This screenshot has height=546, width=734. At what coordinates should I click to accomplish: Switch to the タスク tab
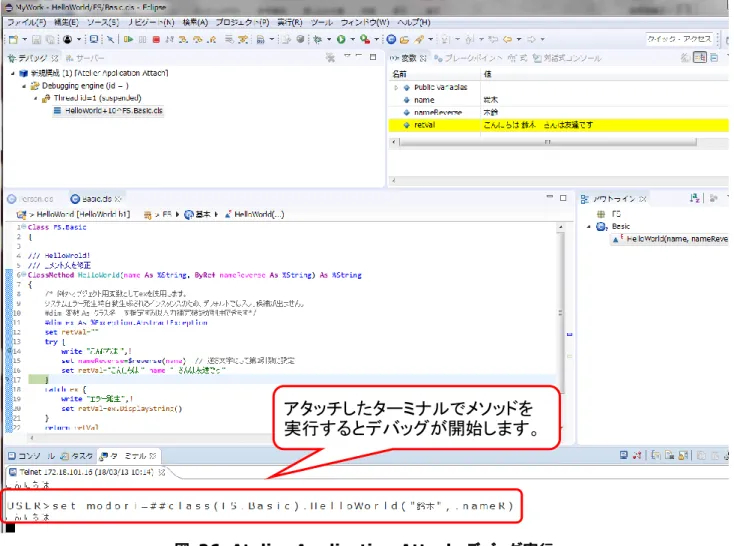point(78,456)
